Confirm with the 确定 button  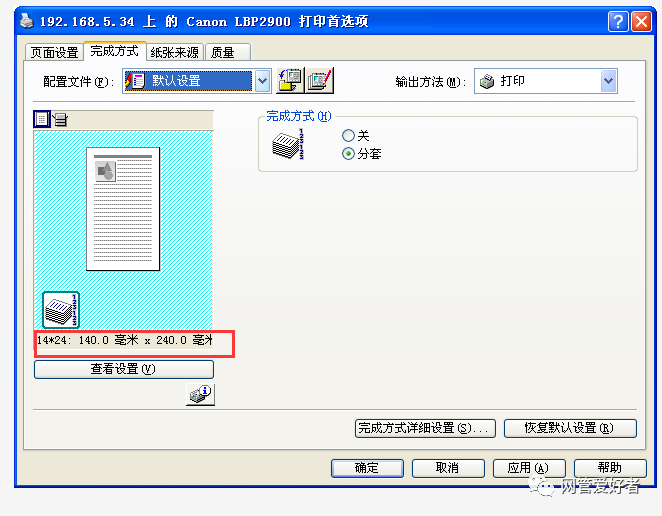367,468
